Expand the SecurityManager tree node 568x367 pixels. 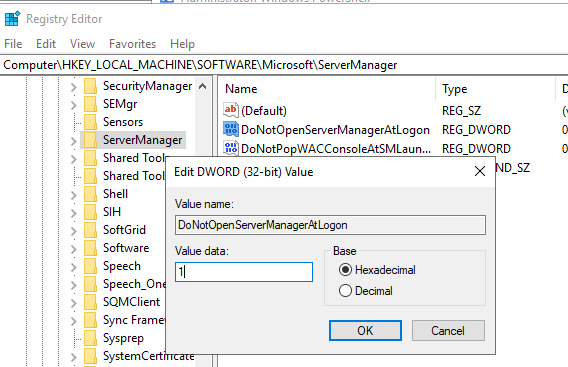[74, 87]
